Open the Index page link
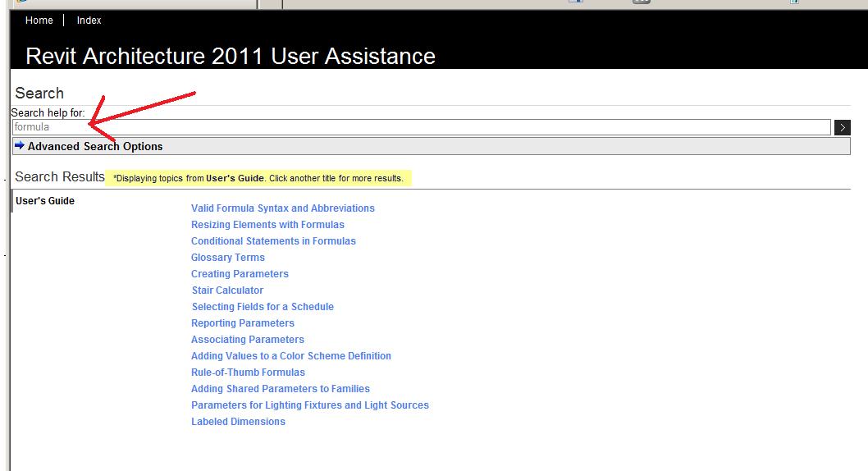The width and height of the screenshot is (868, 471). coord(89,21)
